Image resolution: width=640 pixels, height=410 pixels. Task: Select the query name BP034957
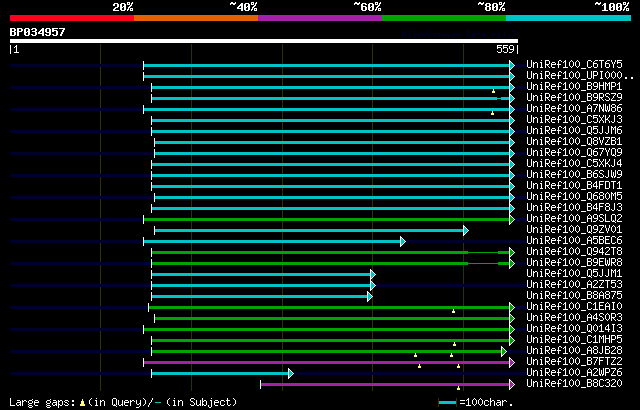[x=38, y=32]
